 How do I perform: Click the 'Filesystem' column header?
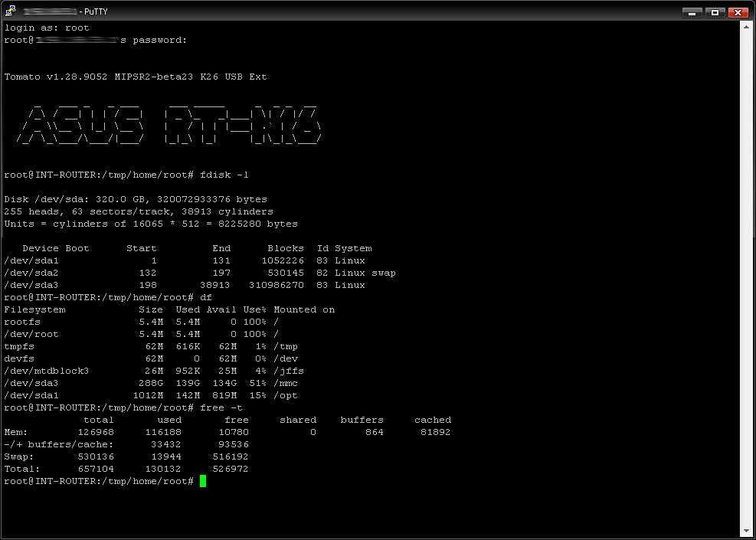[x=34, y=310]
